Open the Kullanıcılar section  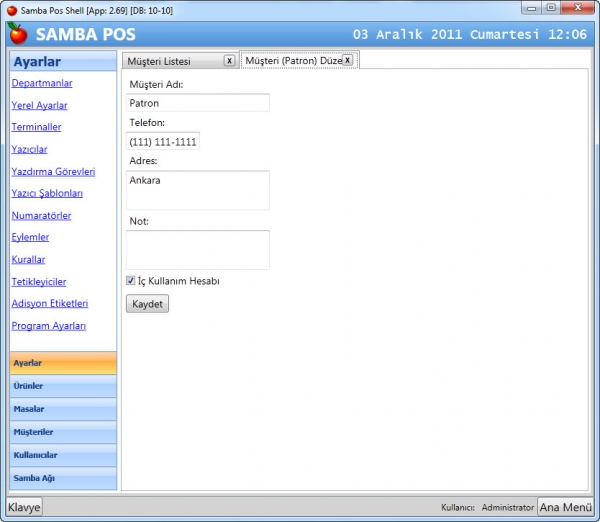[64, 455]
